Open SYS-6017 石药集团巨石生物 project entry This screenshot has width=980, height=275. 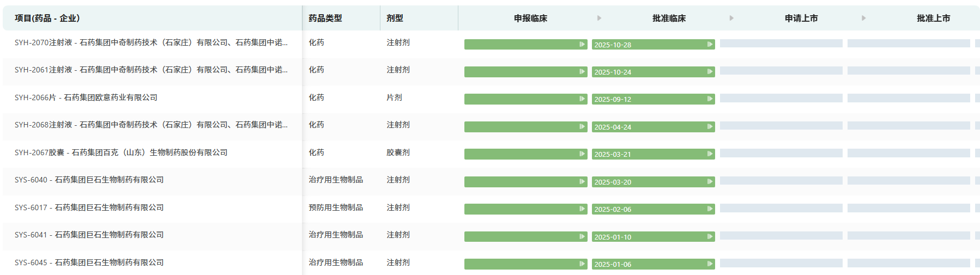point(89,207)
